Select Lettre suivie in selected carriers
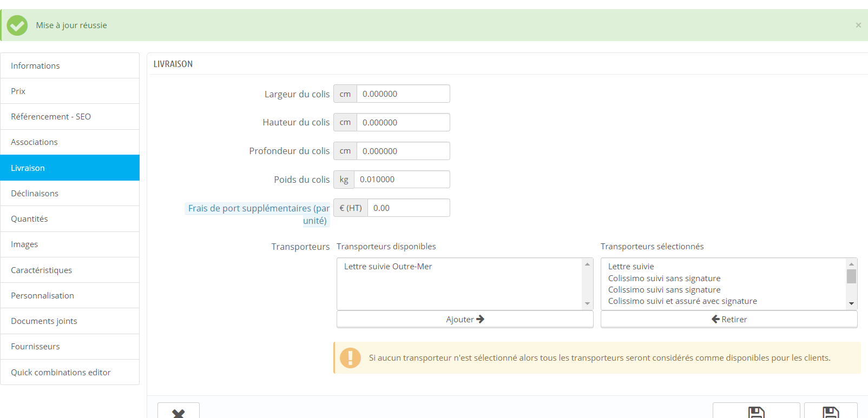 tap(631, 266)
